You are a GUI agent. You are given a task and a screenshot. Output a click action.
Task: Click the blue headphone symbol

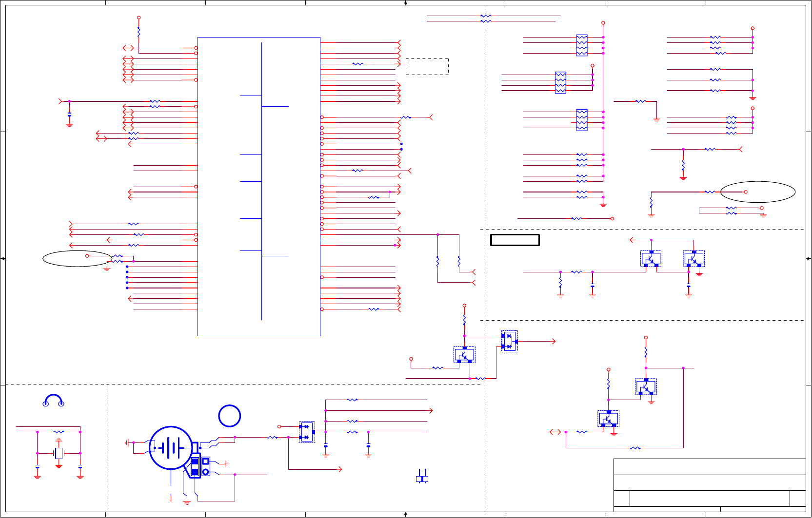tap(54, 401)
